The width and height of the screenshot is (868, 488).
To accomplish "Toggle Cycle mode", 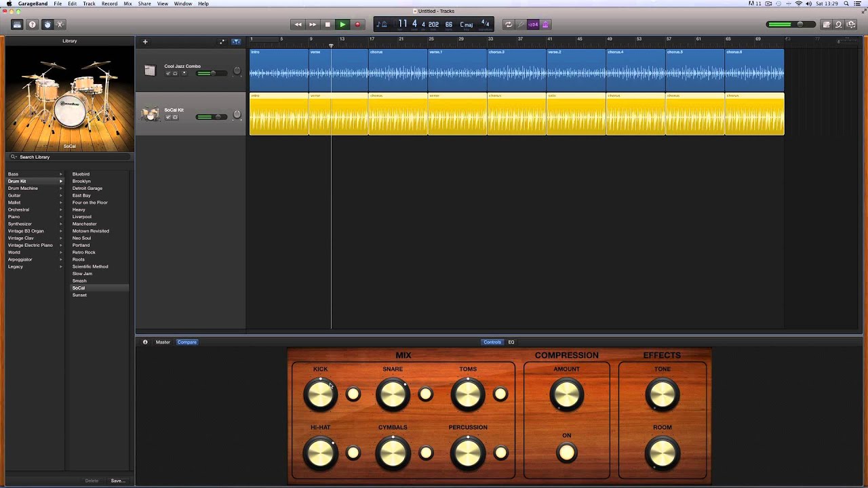I will tap(508, 24).
